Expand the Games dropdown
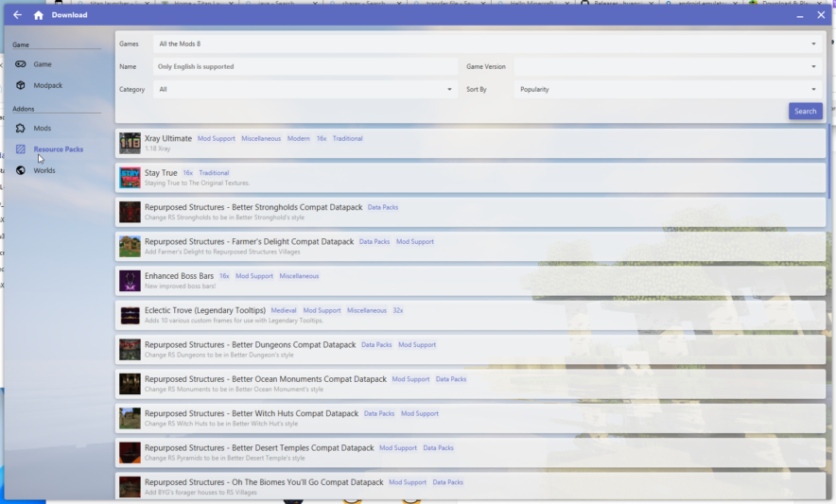Screen dimensions: 836x504 click(486, 43)
